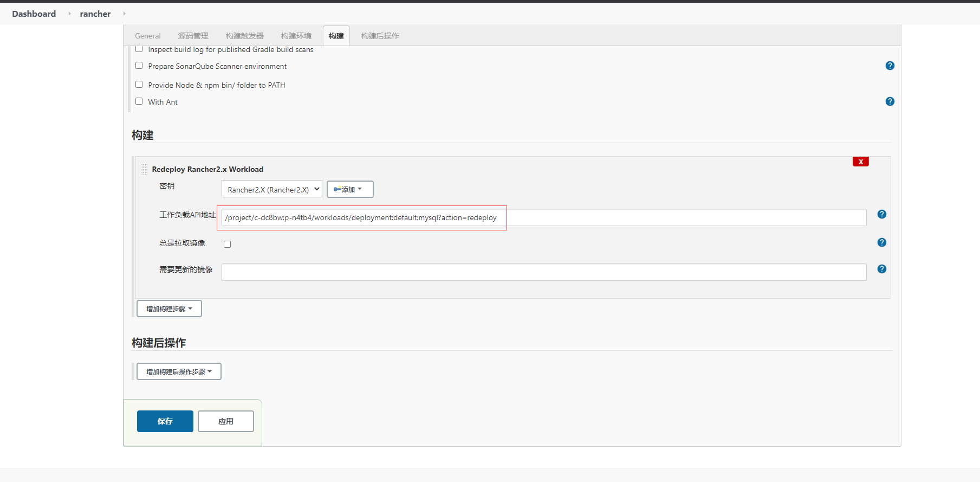
Task: Click the 构建 section heading
Action: click(x=142, y=135)
